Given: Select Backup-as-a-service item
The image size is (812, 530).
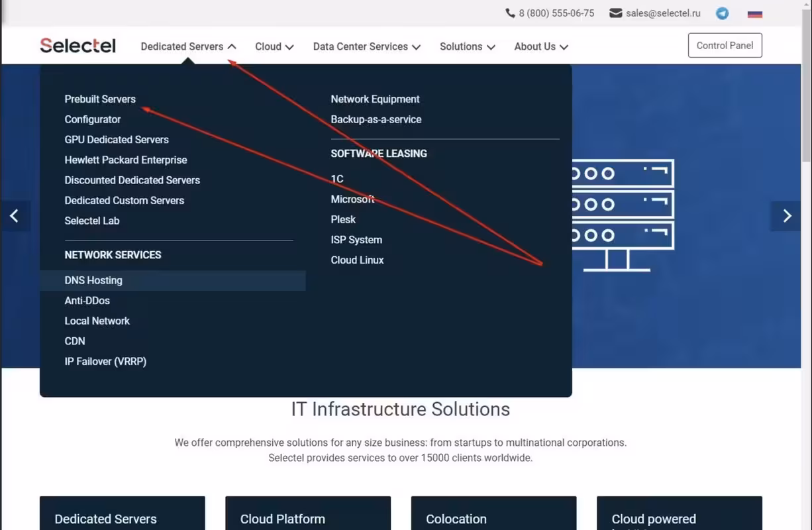Looking at the screenshot, I should (x=376, y=119).
